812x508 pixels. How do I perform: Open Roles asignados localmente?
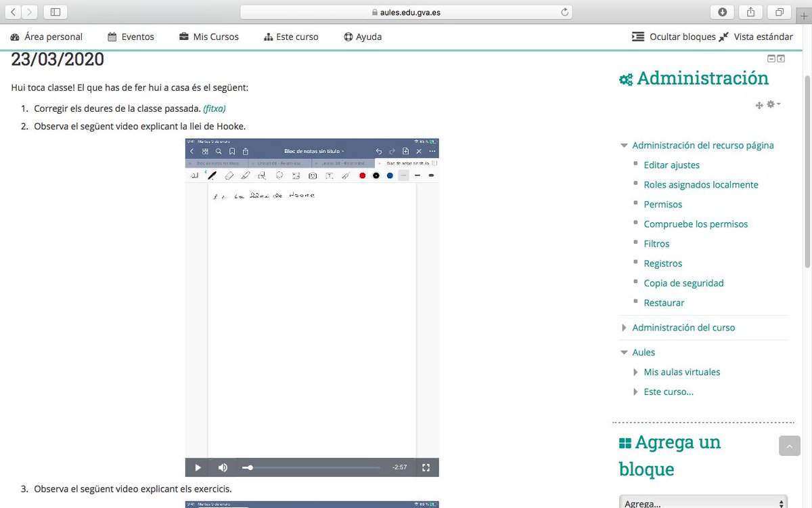click(701, 185)
